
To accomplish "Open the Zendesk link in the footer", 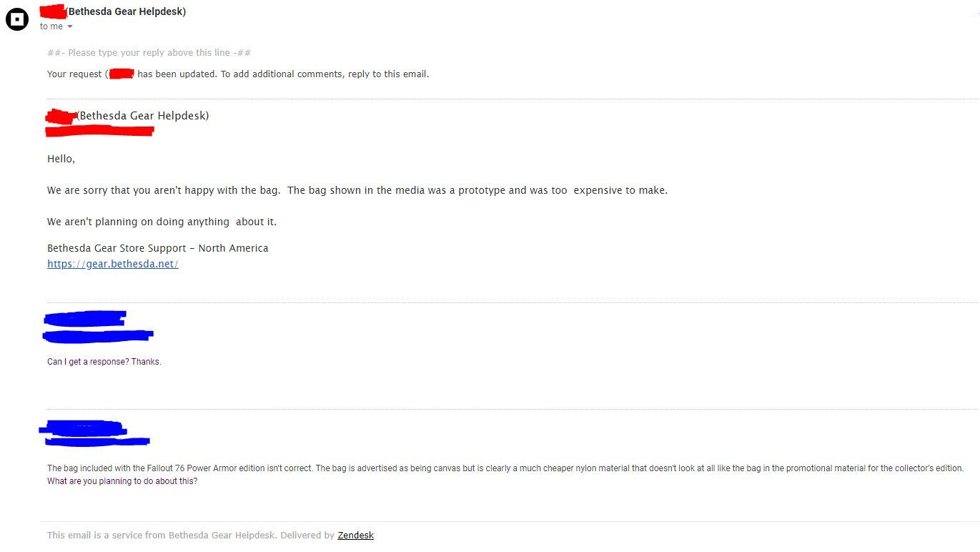I will pos(355,536).
